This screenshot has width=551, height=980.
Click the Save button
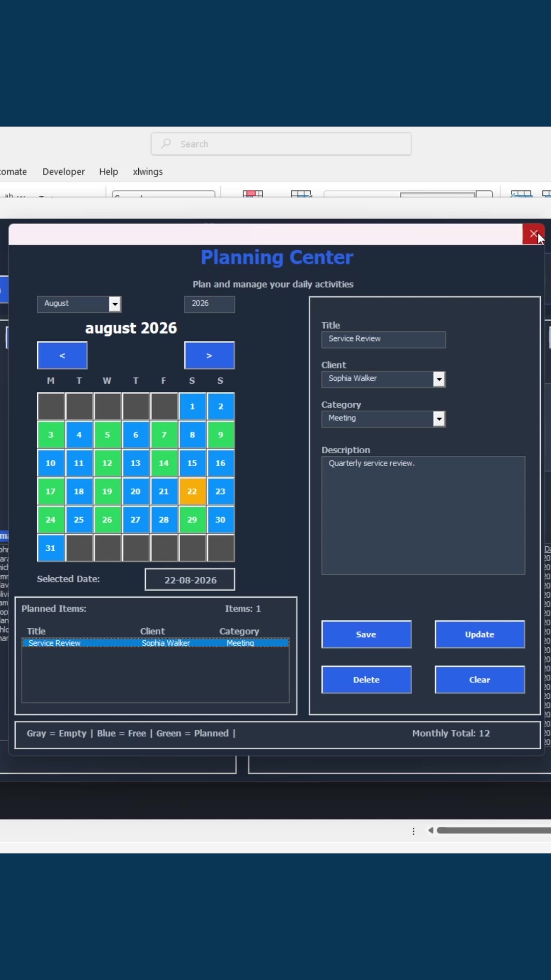click(x=366, y=634)
